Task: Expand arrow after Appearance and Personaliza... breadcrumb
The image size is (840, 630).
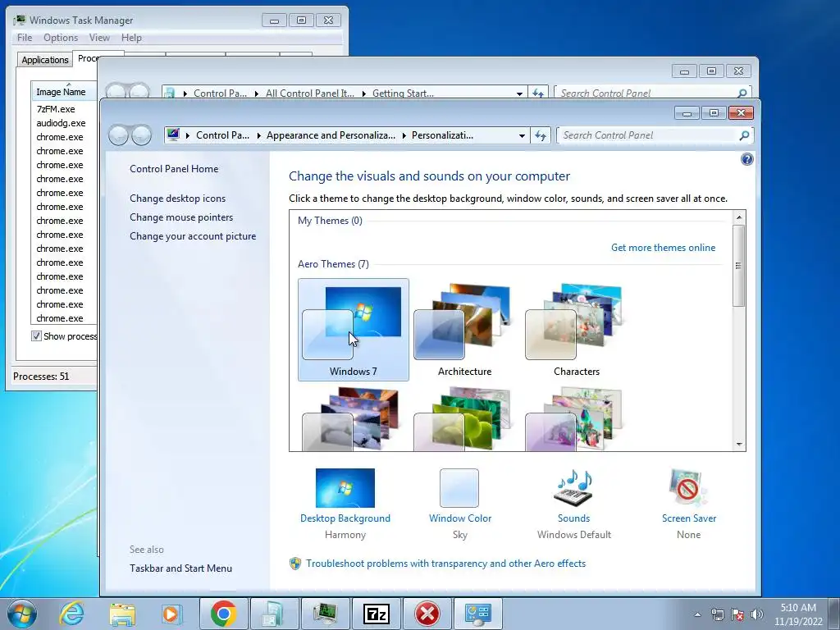Action: click(404, 135)
